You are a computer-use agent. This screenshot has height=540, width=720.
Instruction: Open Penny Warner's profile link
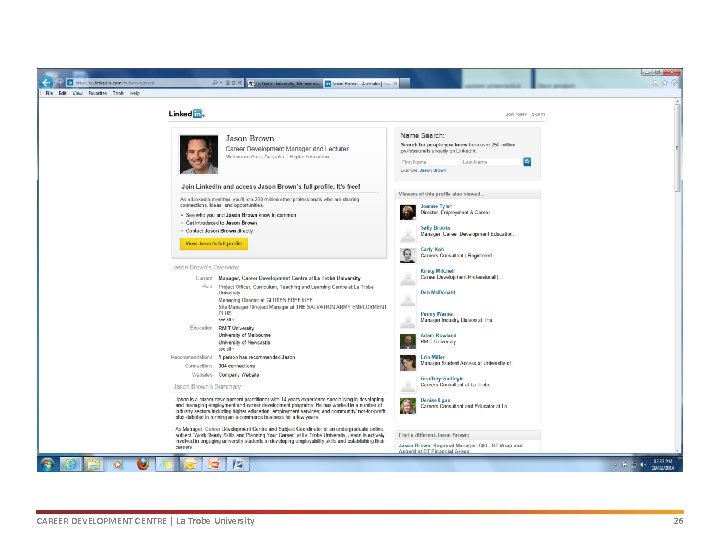pos(437,314)
